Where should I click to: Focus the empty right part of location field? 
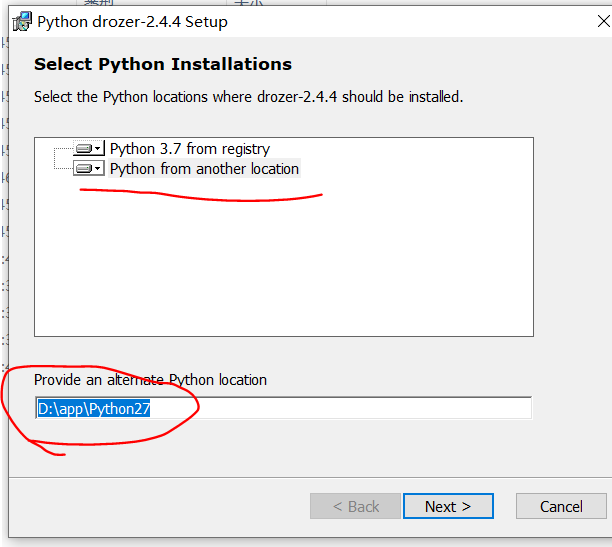coord(340,408)
